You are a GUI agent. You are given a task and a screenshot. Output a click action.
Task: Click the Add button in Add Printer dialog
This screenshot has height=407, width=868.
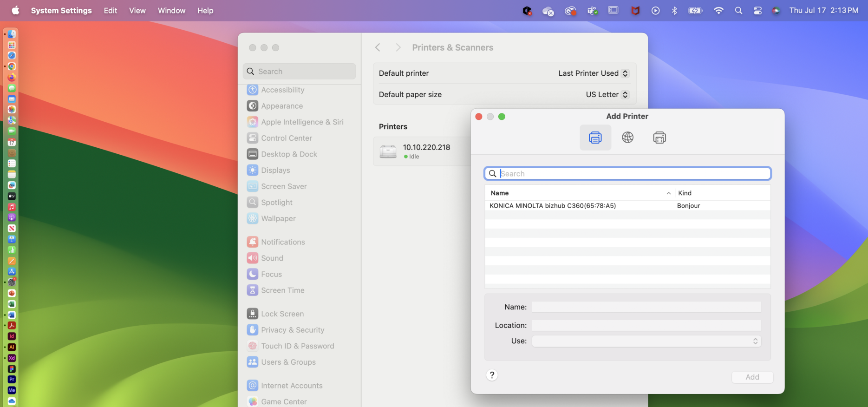point(752,377)
